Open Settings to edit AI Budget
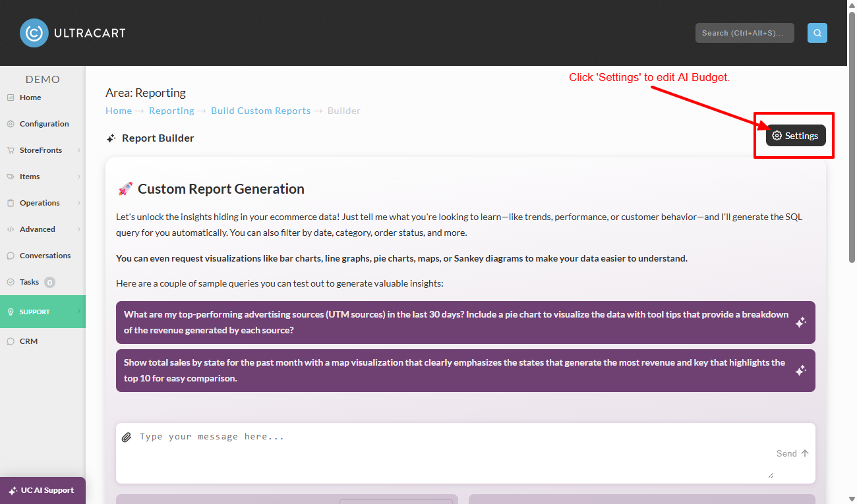 tap(796, 136)
